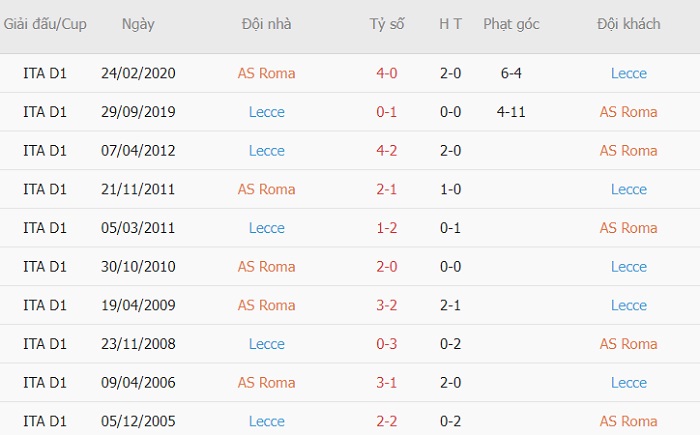This screenshot has width=700, height=435.
Task: Click Lecce away team for 19/04/2009
Action: (629, 305)
